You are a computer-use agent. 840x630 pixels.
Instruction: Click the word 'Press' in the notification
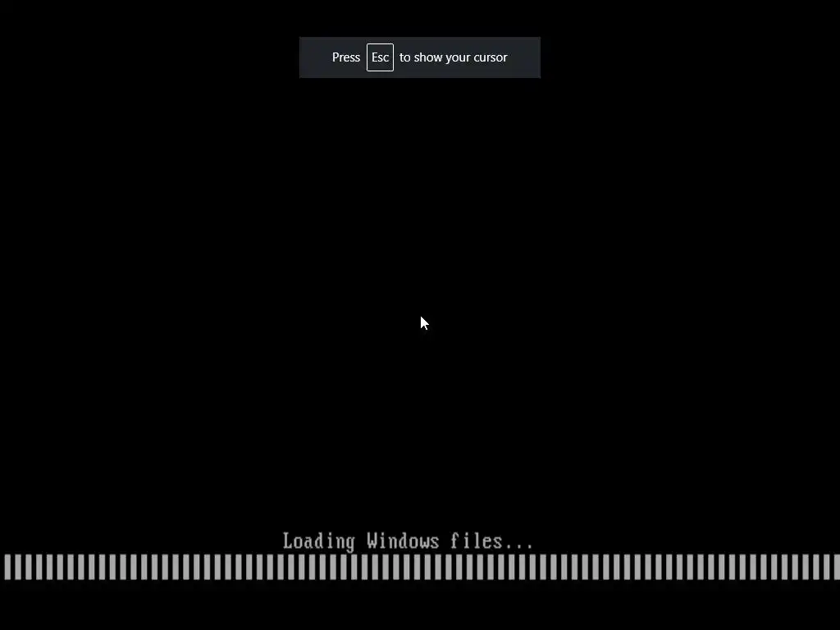pos(346,57)
